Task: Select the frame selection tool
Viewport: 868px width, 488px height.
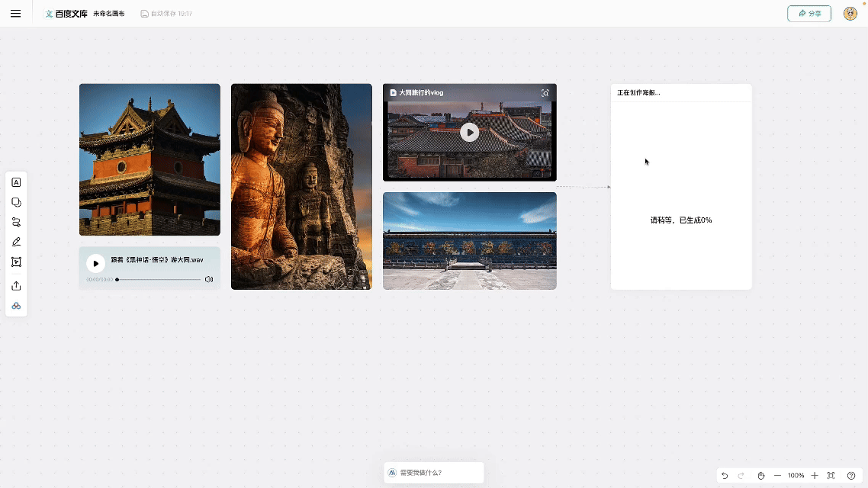Action: click(x=16, y=262)
